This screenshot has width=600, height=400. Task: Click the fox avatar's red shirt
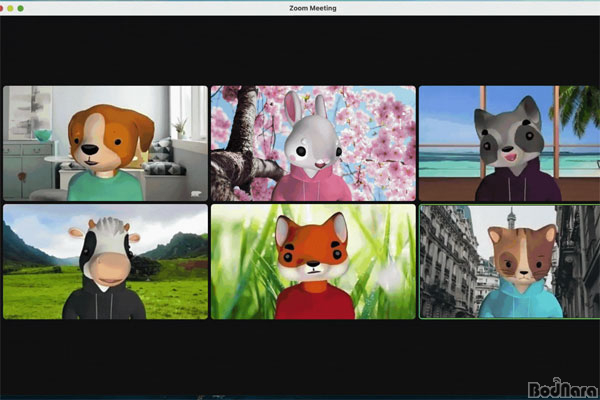pos(314,302)
